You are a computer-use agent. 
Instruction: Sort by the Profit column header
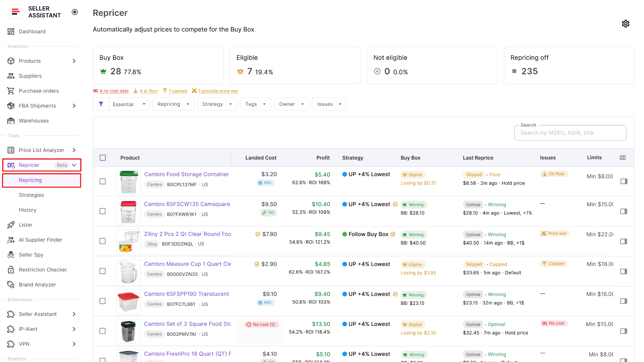click(x=323, y=158)
